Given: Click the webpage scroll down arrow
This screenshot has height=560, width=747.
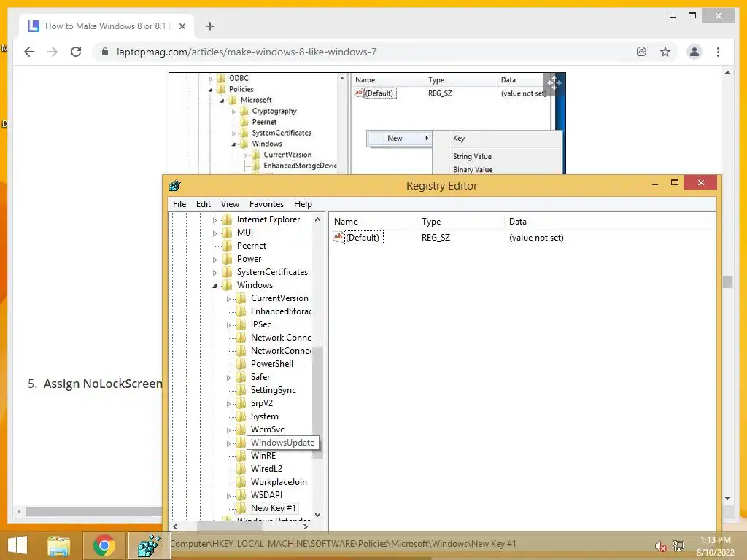Looking at the screenshot, I should (727, 499).
